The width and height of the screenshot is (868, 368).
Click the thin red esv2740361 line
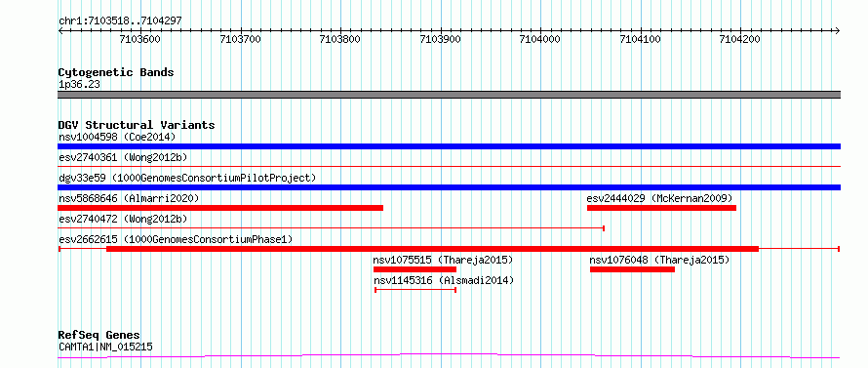(449, 166)
